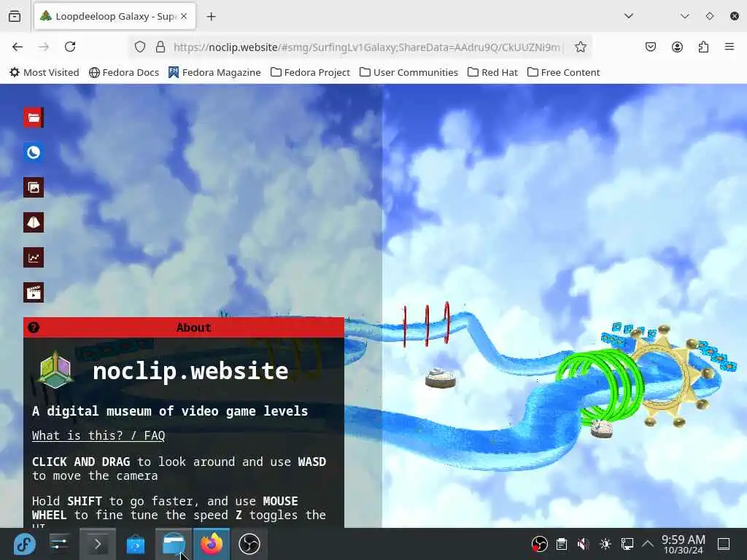The height and width of the screenshot is (560, 747).
Task: Open the Fedora Docs bookmark
Action: click(124, 72)
